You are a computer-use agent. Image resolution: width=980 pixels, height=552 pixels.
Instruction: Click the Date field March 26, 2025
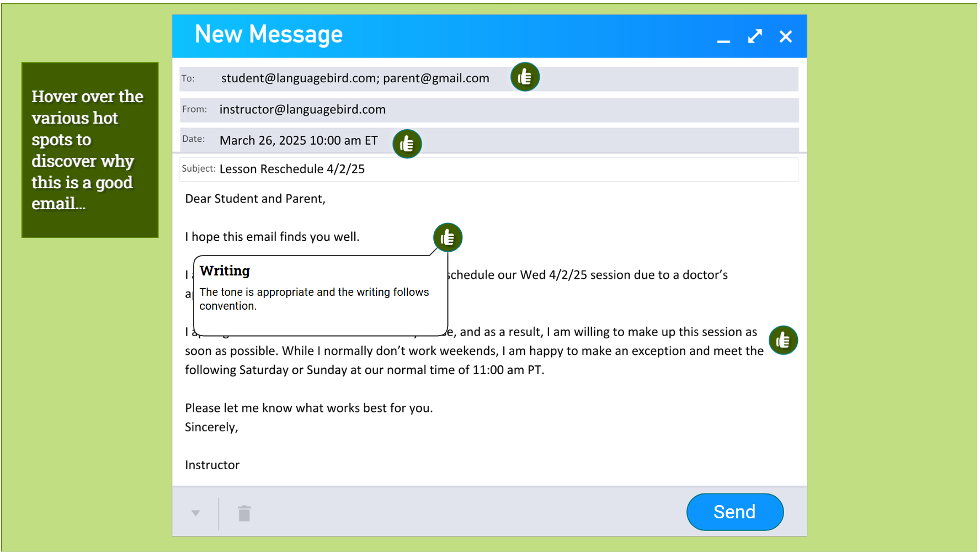pyautogui.click(x=299, y=140)
